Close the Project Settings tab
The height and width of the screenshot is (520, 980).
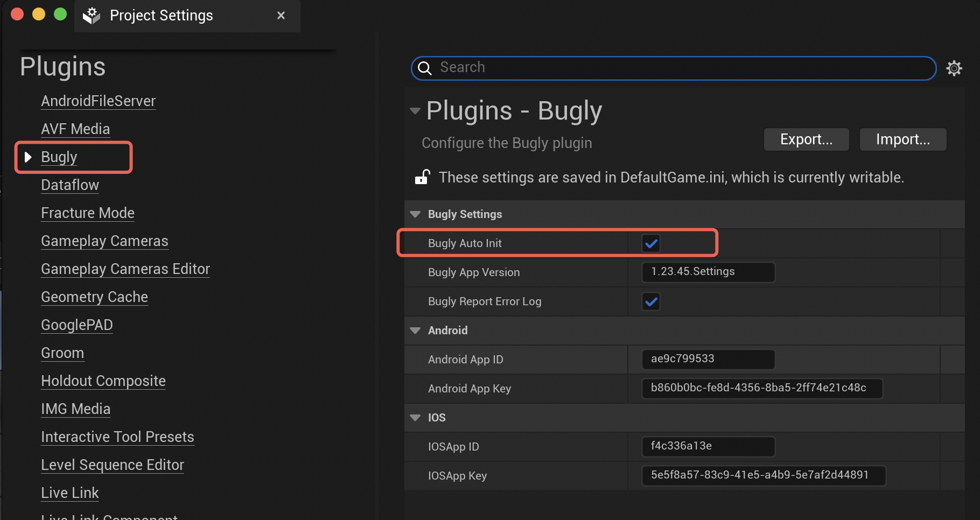tap(281, 16)
